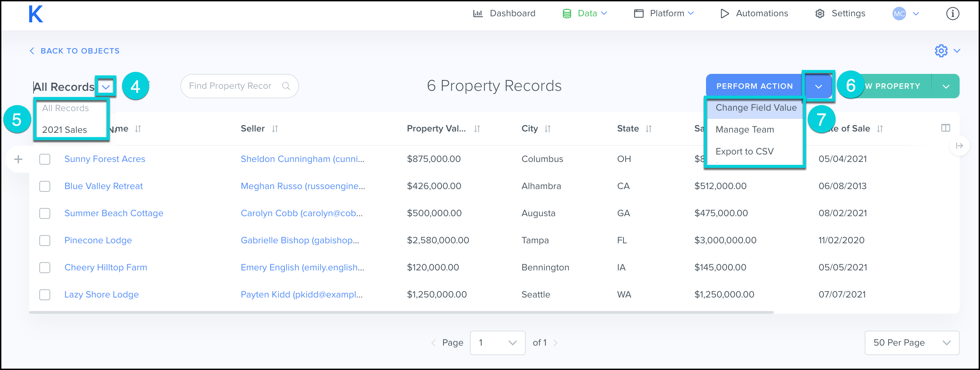
Task: Go back to objects link
Action: pos(75,51)
